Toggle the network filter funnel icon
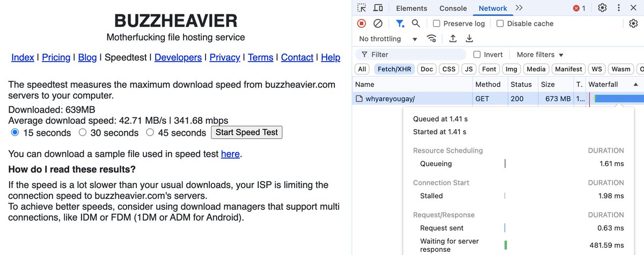 pyautogui.click(x=400, y=24)
